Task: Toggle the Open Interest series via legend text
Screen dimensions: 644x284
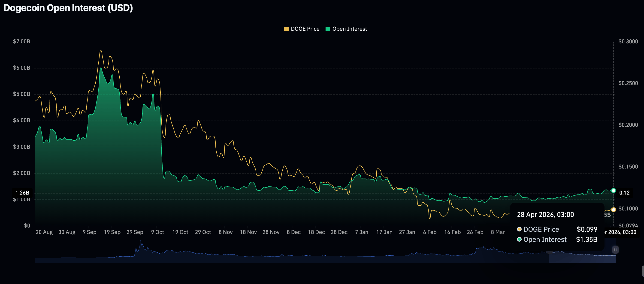Action: coord(350,29)
